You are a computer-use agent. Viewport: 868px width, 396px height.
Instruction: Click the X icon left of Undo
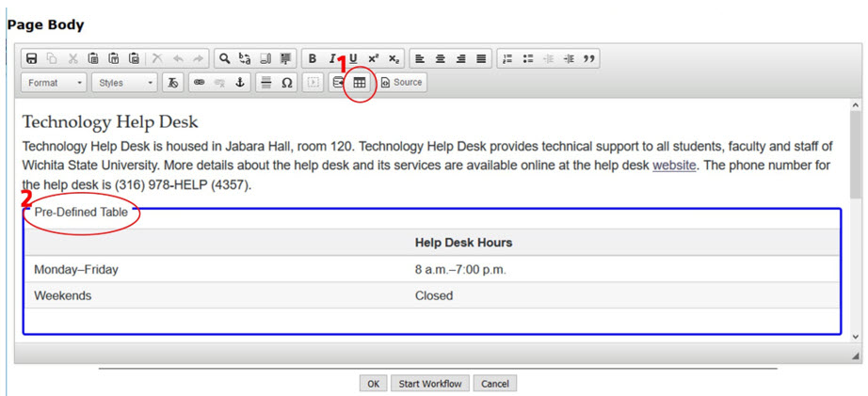tap(158, 58)
